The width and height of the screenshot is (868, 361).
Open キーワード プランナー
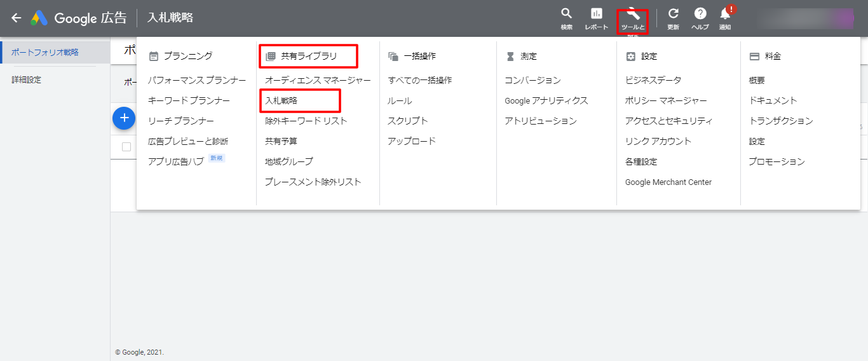click(x=189, y=100)
